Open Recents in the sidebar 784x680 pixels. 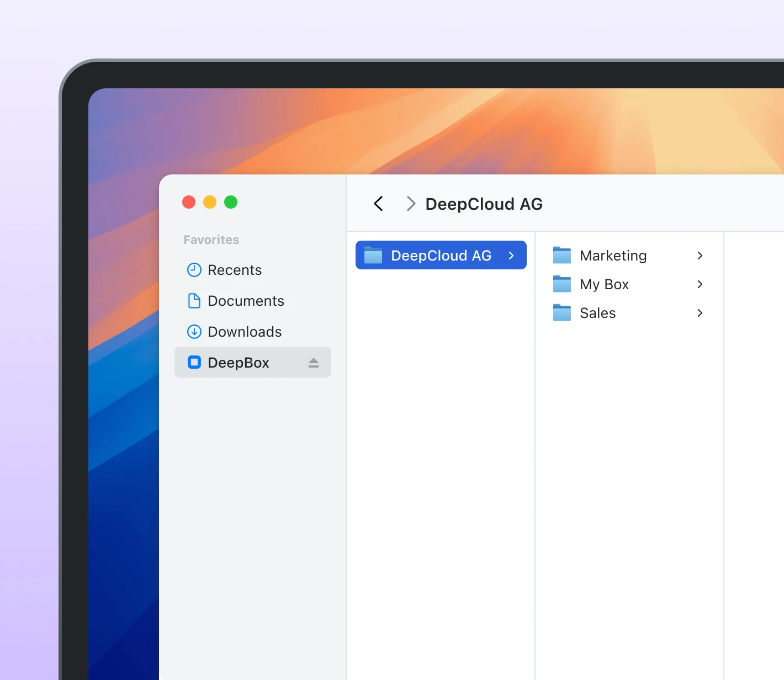pyautogui.click(x=253, y=270)
